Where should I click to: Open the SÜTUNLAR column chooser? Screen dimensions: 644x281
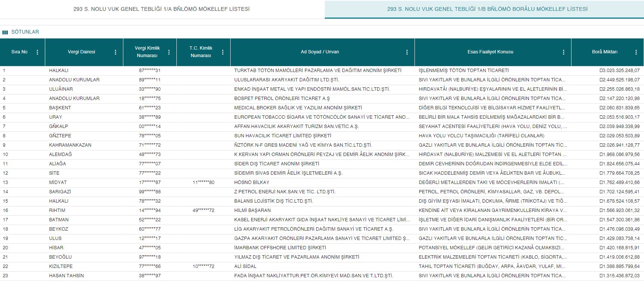tap(25, 32)
